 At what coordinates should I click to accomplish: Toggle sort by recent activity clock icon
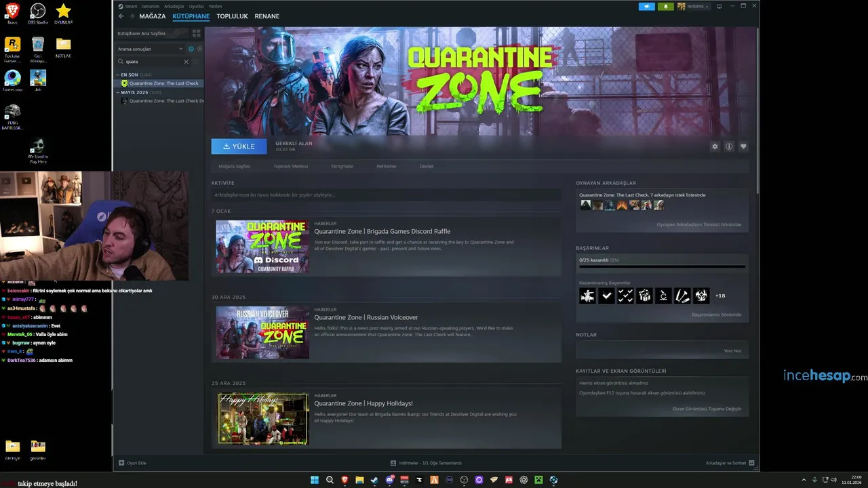191,49
